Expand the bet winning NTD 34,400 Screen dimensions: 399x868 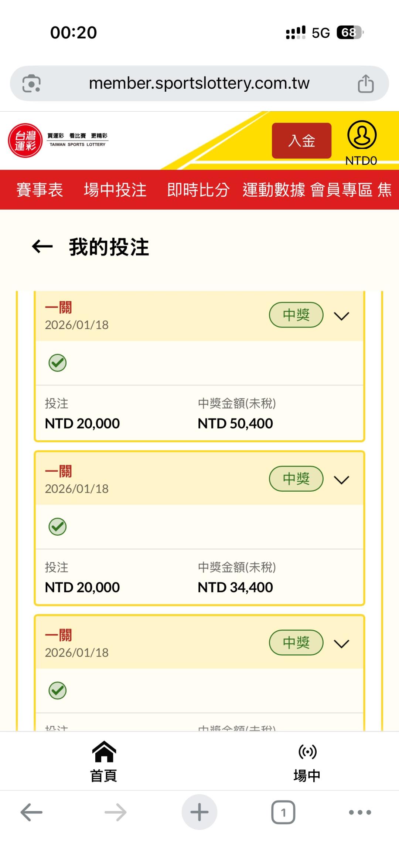tap(341, 480)
